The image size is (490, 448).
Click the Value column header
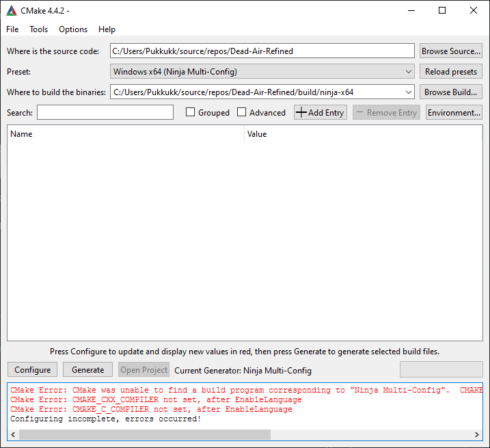[x=364, y=134]
